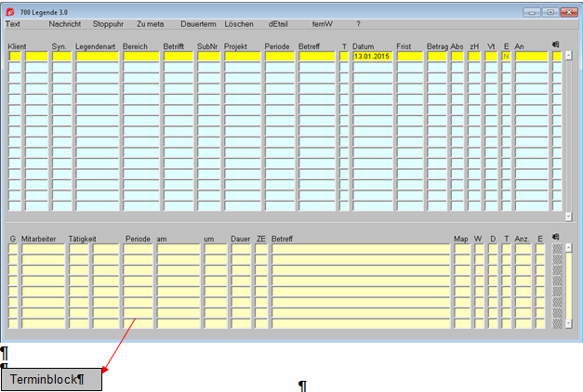Click the speaker icon above the upper grid
583x392 pixels.
pyautogui.click(x=555, y=45)
